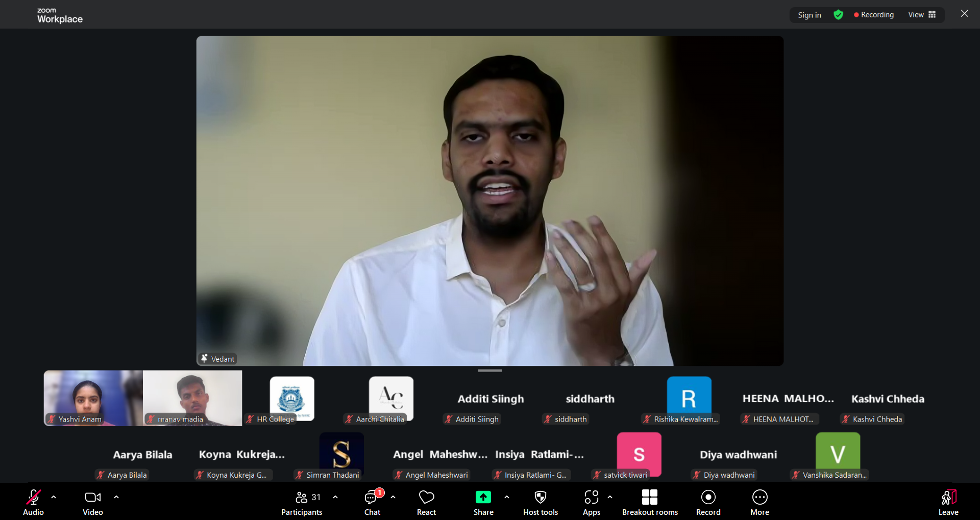
Task: Open the Participants panel
Action: tap(302, 503)
